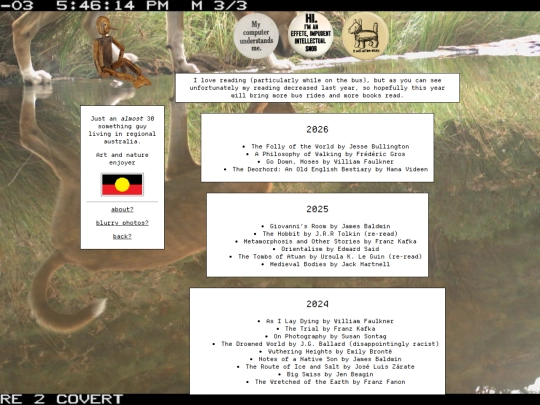Select 'The Trial by Franz Kafka' entry
The image size is (540, 405).
330,329
